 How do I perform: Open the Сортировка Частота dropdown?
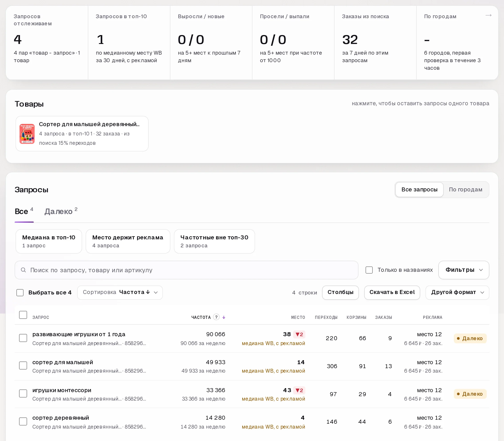pyautogui.click(x=120, y=292)
